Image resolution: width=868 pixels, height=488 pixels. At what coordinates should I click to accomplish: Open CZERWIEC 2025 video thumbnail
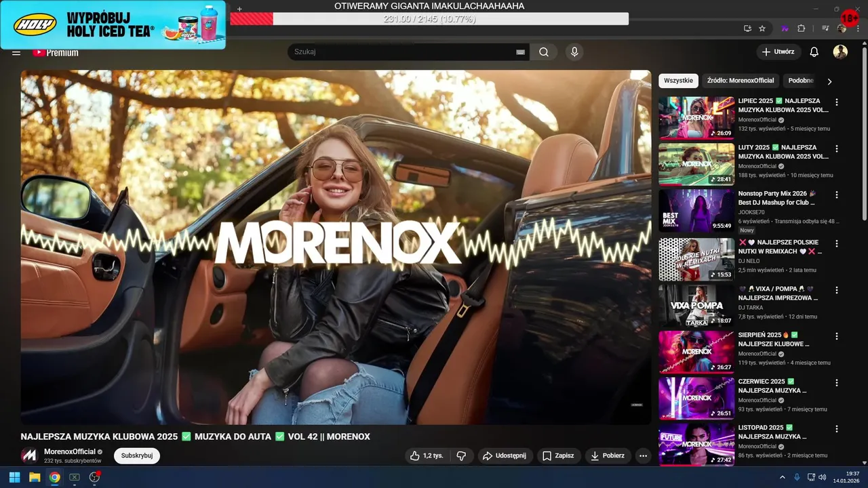pyautogui.click(x=696, y=399)
